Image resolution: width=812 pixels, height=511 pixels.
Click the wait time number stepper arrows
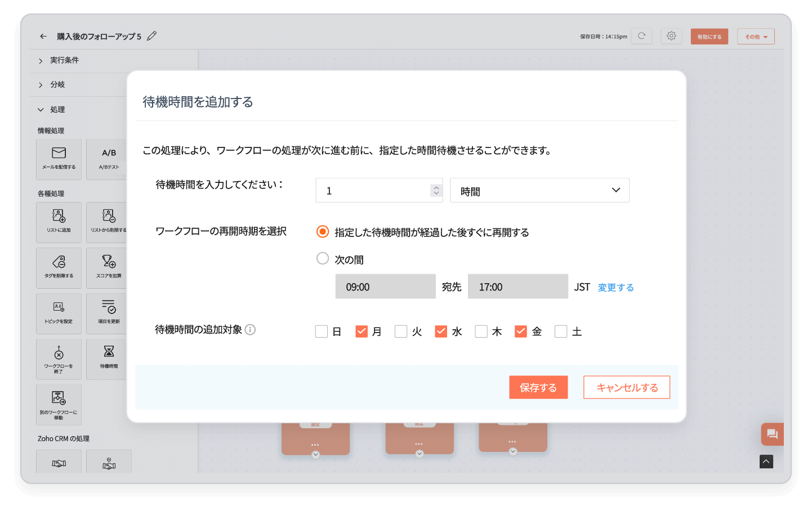point(436,190)
